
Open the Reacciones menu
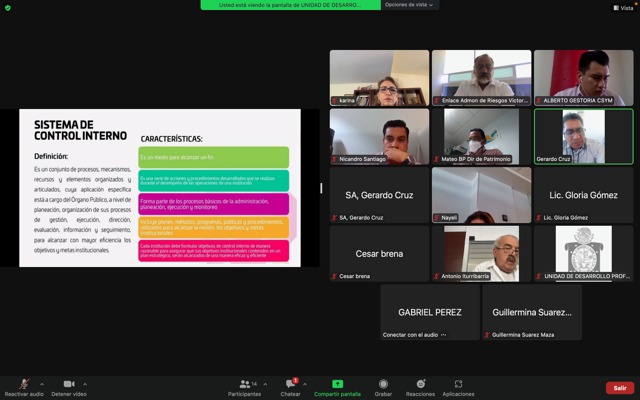pyautogui.click(x=420, y=385)
